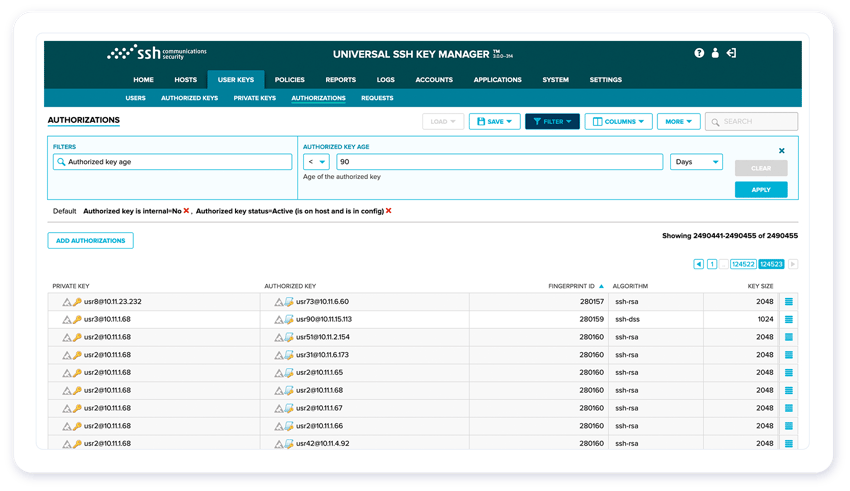Click key icon beside usr8@10.11.23.232
Image resolution: width=850 pixels, height=491 pixels.
tap(76, 301)
